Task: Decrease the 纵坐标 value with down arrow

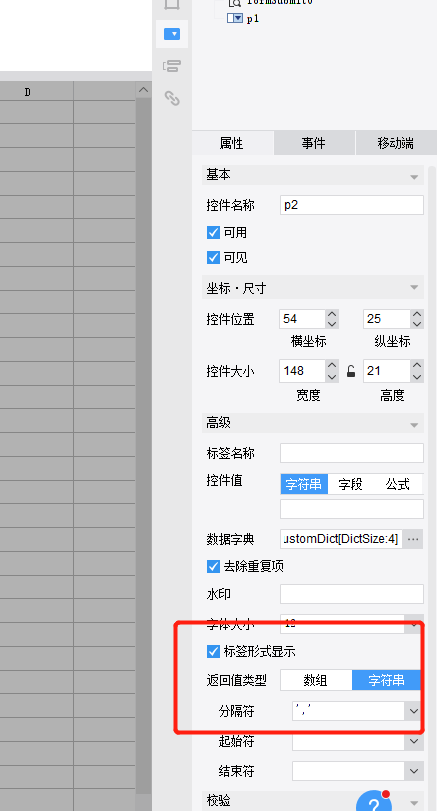Action: [417, 323]
